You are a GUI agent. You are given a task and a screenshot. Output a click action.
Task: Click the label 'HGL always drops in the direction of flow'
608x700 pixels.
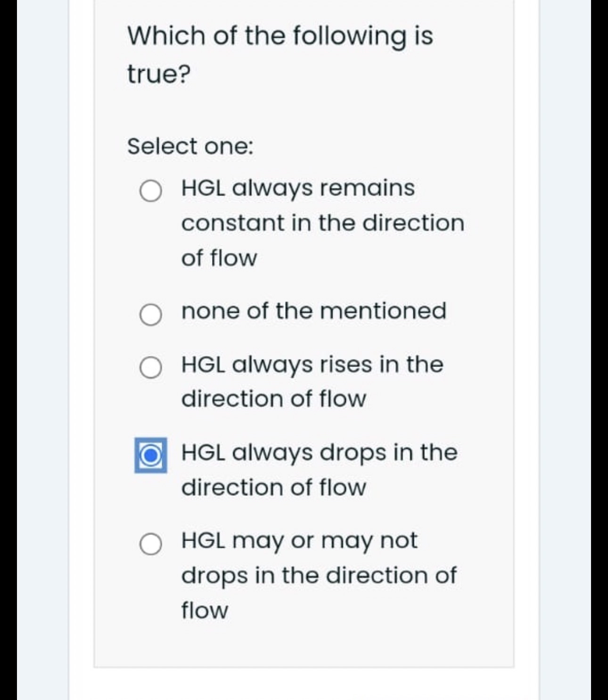tap(318, 469)
